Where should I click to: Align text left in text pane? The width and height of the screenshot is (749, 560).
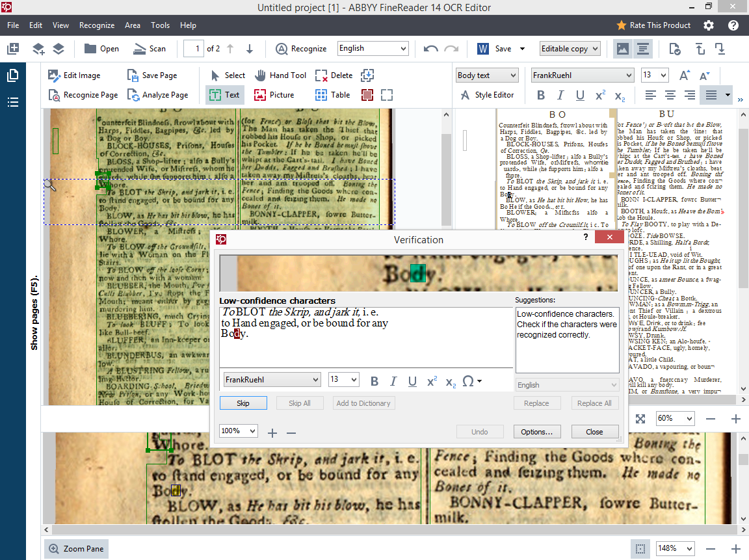pyautogui.click(x=651, y=95)
